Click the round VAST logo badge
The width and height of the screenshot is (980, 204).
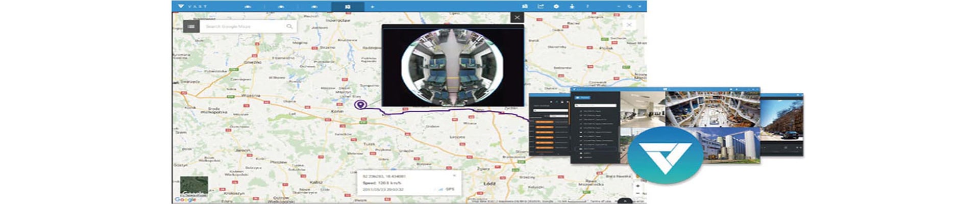(665, 155)
